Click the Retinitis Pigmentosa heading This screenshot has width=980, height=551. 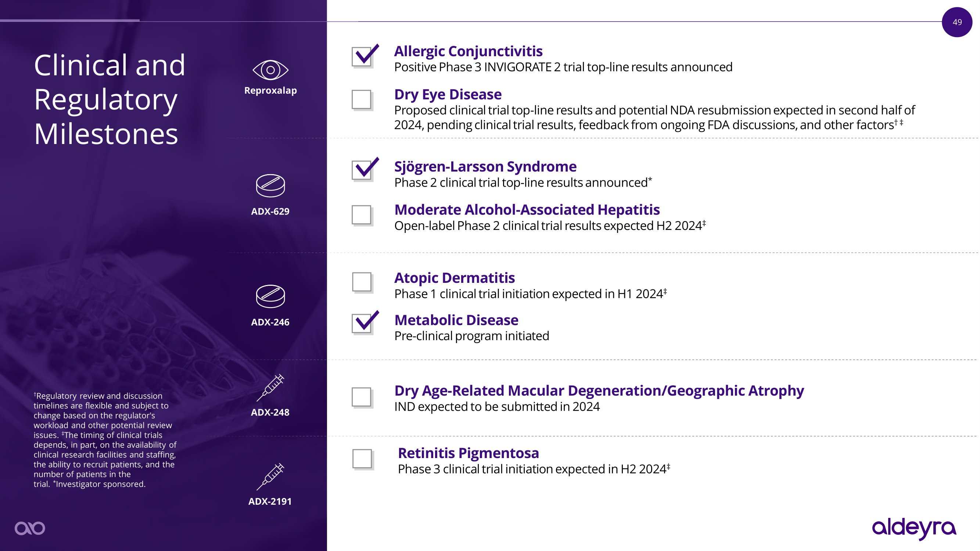coord(468,453)
